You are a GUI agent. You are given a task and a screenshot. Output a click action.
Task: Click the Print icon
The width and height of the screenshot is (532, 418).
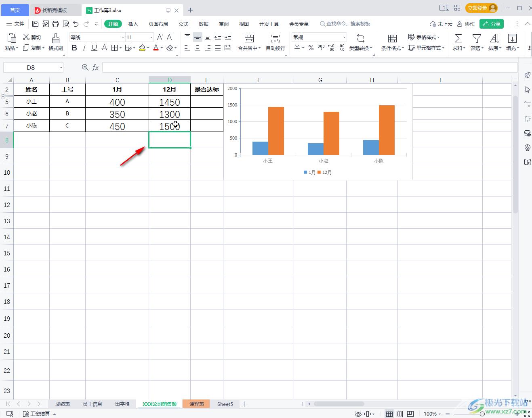tap(56, 24)
